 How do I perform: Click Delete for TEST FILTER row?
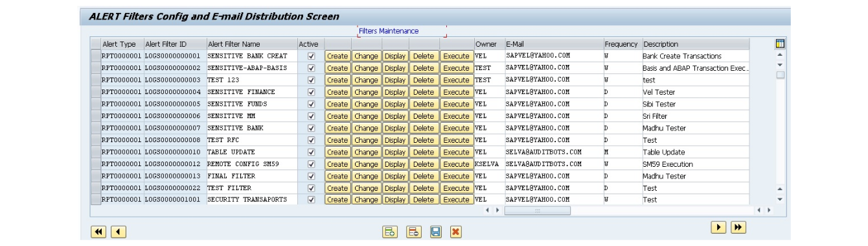[x=424, y=188]
